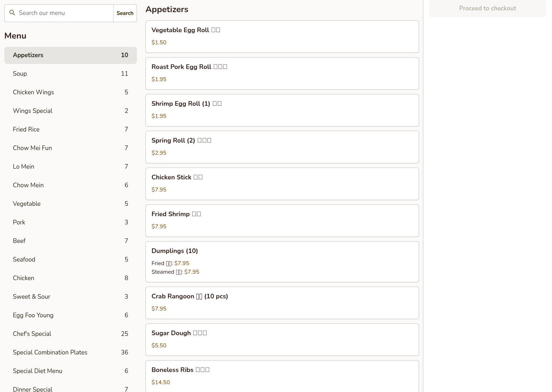
Task: Click the $5.50 Sugar Dough price
Action: click(159, 346)
